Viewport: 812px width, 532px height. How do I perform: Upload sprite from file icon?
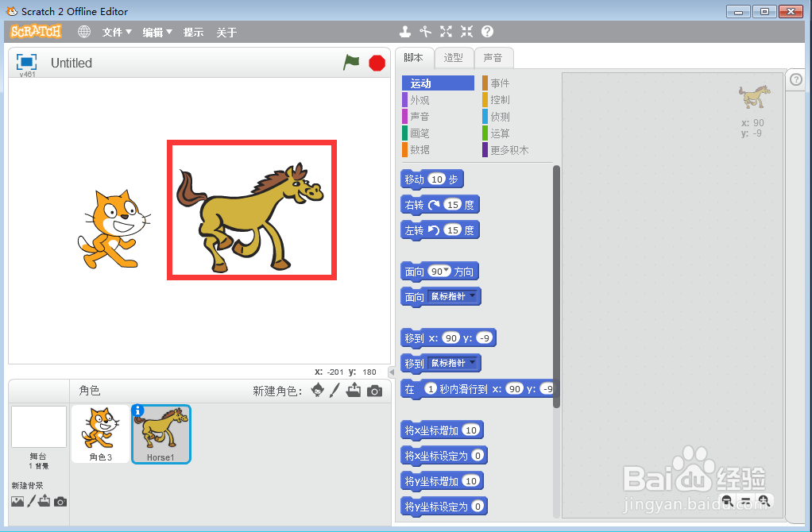354,390
